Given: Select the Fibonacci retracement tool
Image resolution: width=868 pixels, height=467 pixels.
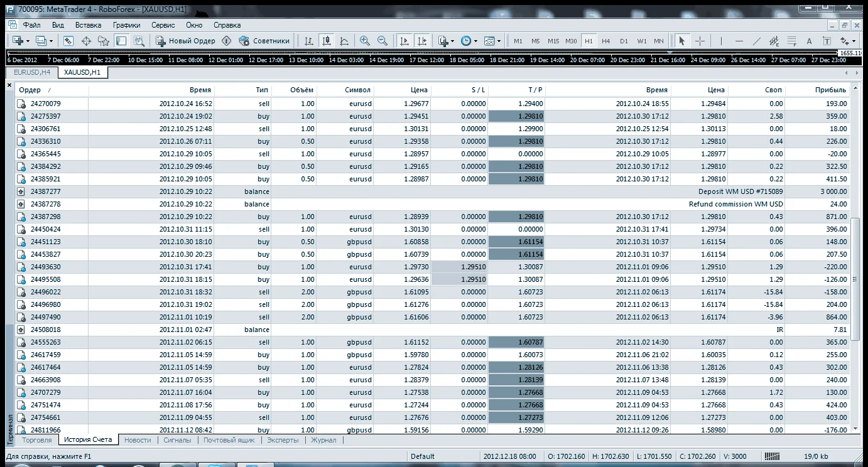Looking at the screenshot, I should [x=791, y=41].
